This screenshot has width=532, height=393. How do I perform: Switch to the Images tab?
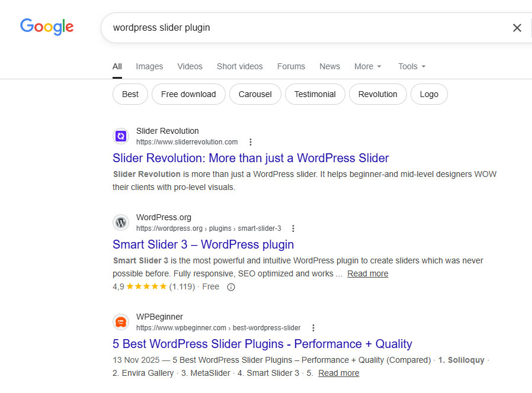tap(149, 66)
